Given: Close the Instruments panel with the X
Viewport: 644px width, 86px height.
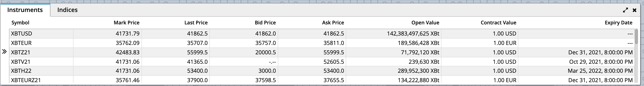Looking at the screenshot, I should click(635, 10).
